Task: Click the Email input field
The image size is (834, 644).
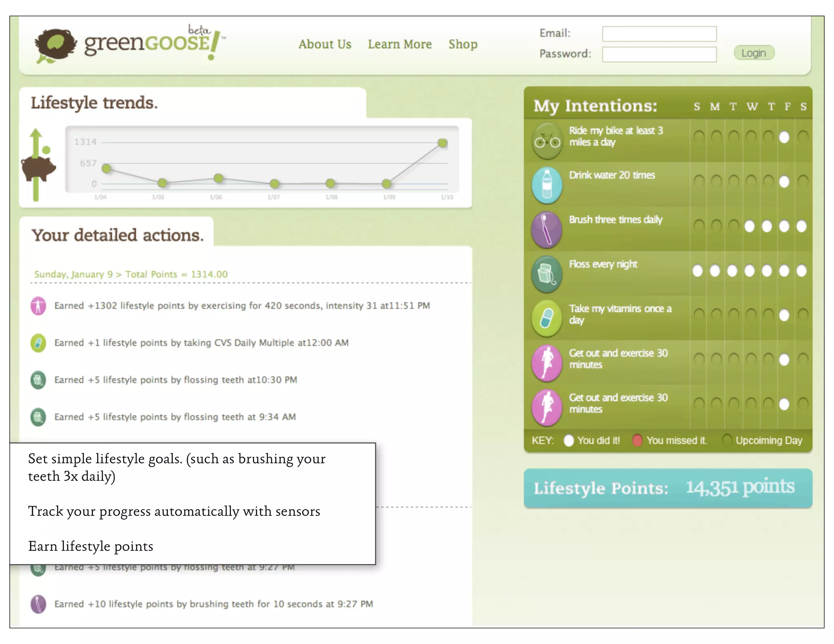Action: [x=659, y=34]
